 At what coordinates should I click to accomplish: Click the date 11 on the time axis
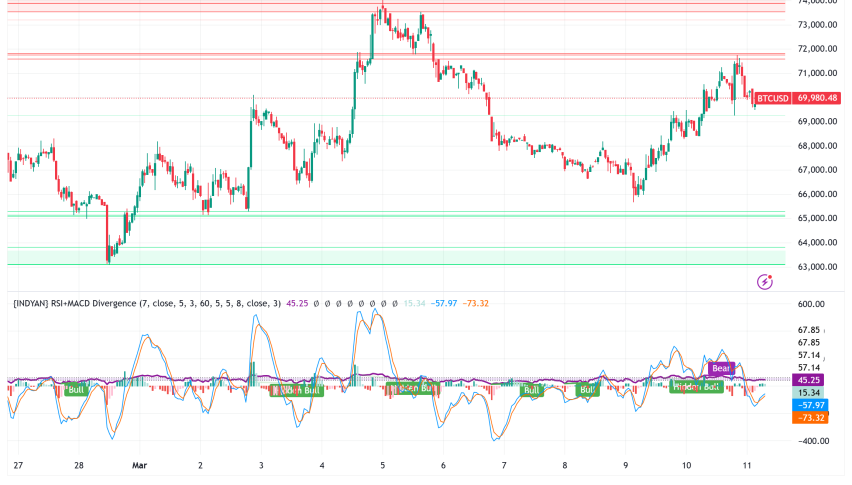click(x=747, y=465)
